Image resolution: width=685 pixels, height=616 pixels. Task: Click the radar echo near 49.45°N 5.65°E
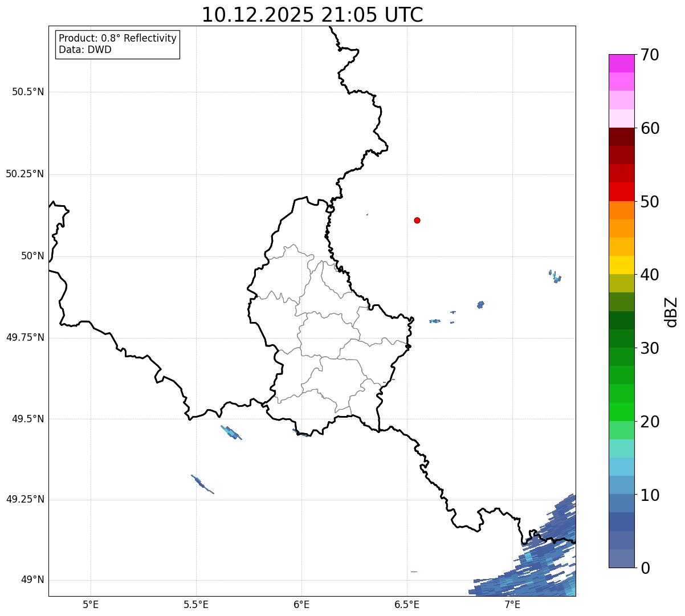(231, 433)
